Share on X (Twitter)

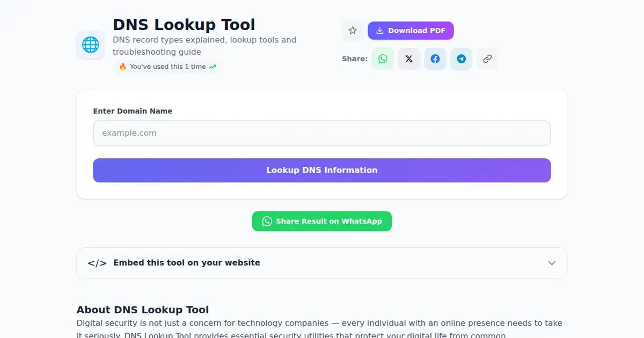point(409,59)
